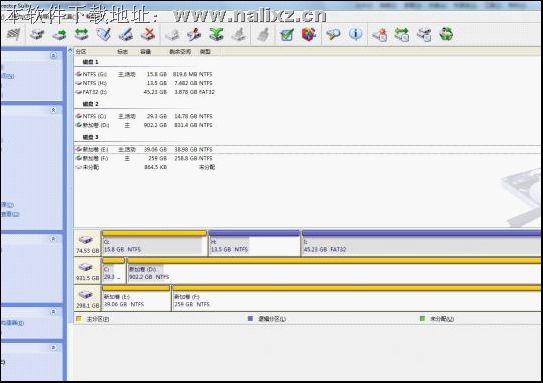This screenshot has height=383, width=543.
Task: Click the blue info properties icon
Action: pyautogui.click(x=355, y=34)
